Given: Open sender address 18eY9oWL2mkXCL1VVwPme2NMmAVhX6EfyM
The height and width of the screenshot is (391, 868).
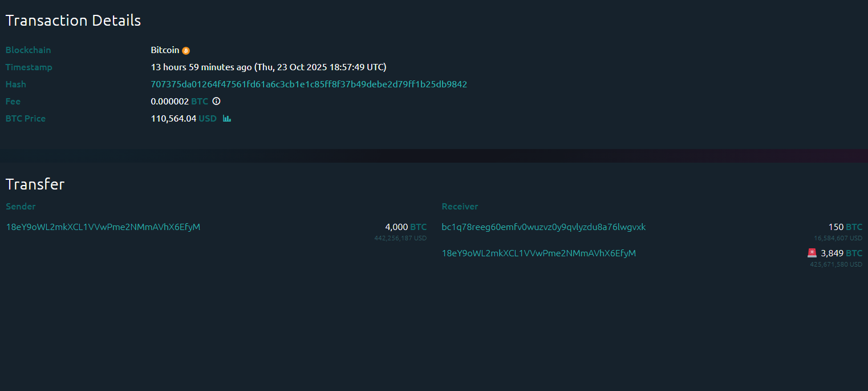Looking at the screenshot, I should coord(103,227).
